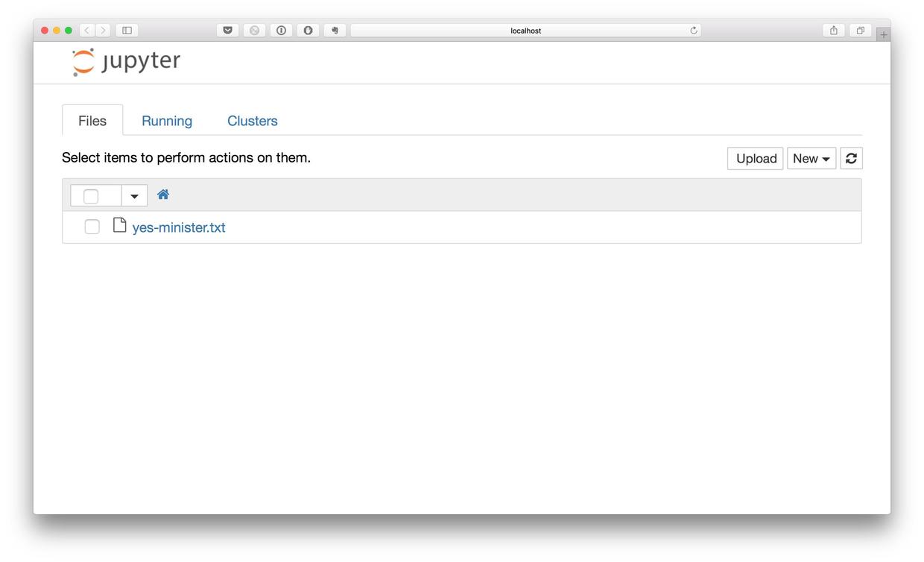Go to the home directory icon
Viewport: 924px width, 562px height.
[163, 195]
